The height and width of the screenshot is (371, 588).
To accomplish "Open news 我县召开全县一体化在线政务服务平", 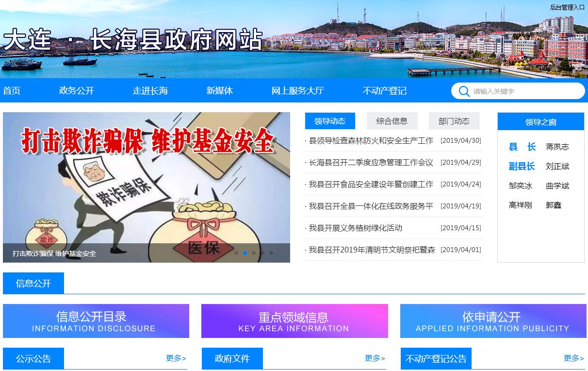I will click(371, 206).
